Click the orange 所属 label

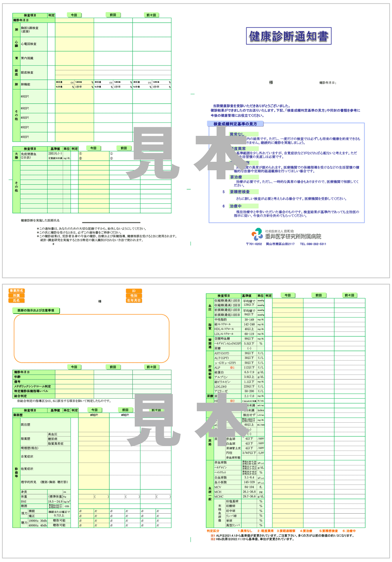click(16, 296)
